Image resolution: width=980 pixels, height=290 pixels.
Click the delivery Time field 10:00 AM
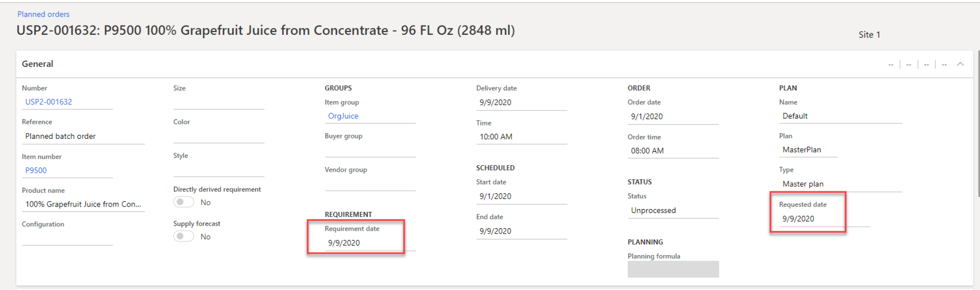[x=522, y=137]
